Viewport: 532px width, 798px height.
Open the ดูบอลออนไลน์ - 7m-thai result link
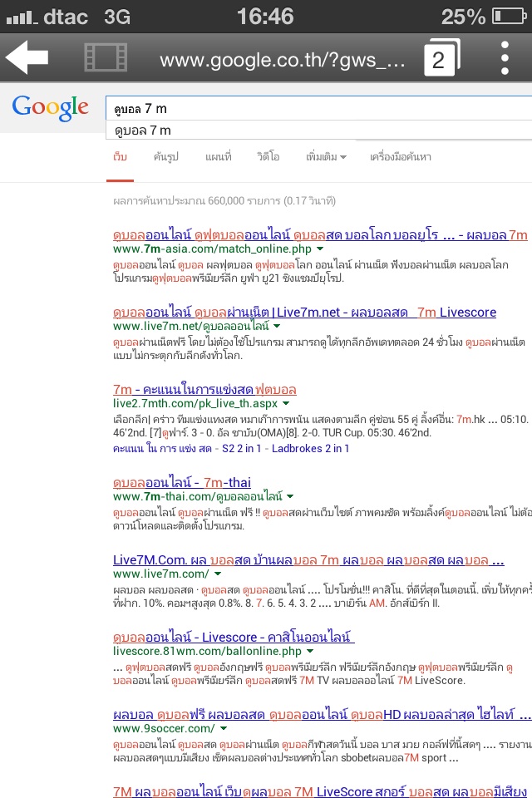point(182,482)
